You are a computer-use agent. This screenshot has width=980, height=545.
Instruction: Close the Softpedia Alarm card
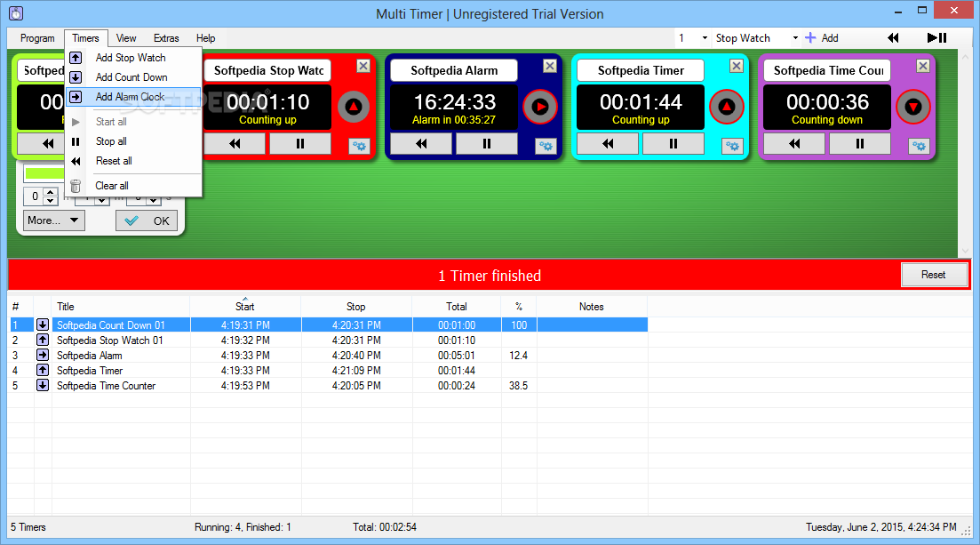[x=549, y=66]
